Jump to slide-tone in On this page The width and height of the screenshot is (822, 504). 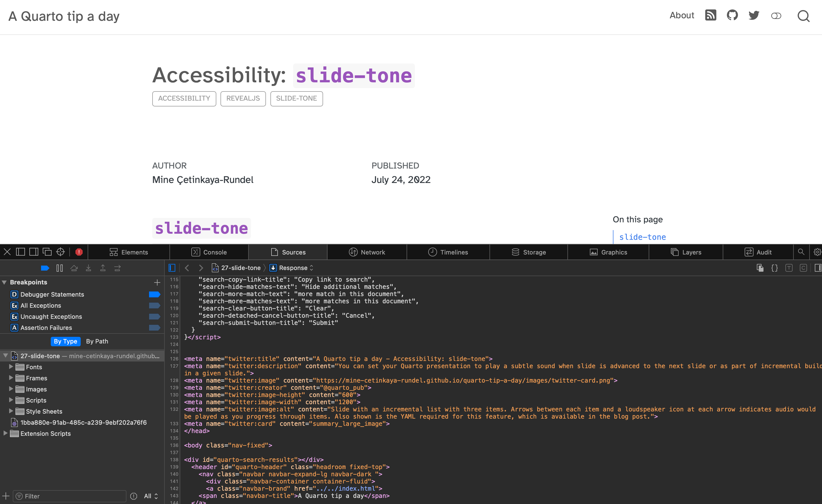643,237
